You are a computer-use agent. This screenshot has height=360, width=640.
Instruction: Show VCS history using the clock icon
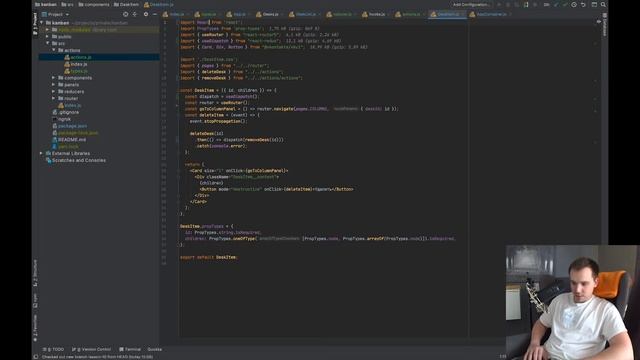[x=574, y=4]
